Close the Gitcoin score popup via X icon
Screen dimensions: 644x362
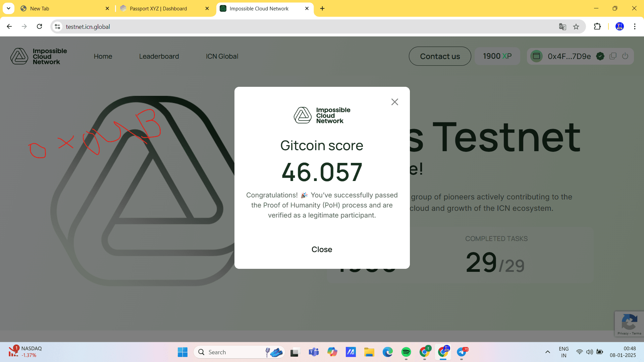pos(394,102)
